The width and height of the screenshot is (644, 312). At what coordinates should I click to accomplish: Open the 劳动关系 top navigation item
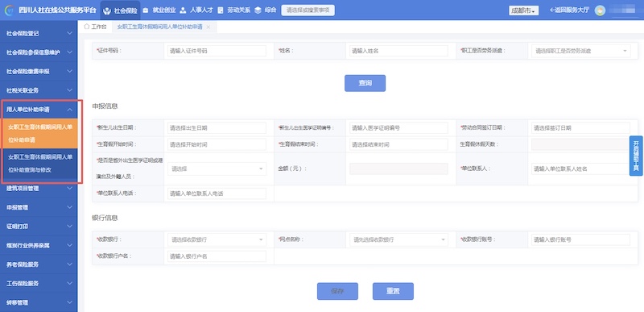click(x=234, y=10)
